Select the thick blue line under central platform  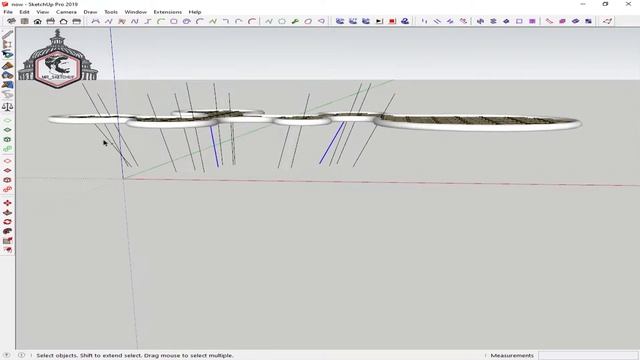214,146
